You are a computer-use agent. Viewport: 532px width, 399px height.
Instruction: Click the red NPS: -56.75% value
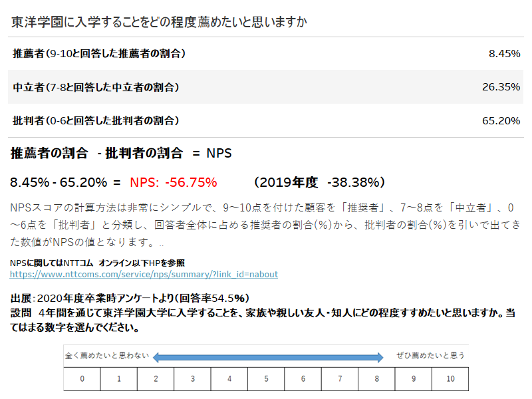pyautogui.click(x=174, y=182)
